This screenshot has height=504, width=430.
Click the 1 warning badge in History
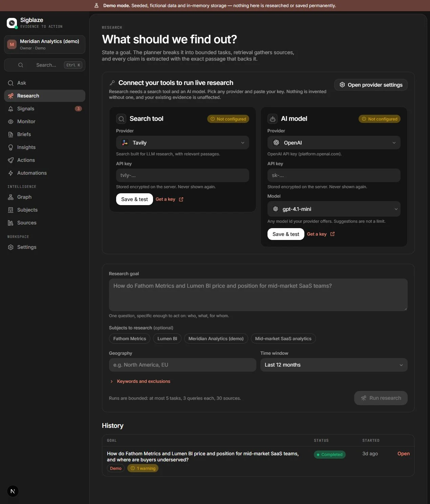(x=143, y=468)
